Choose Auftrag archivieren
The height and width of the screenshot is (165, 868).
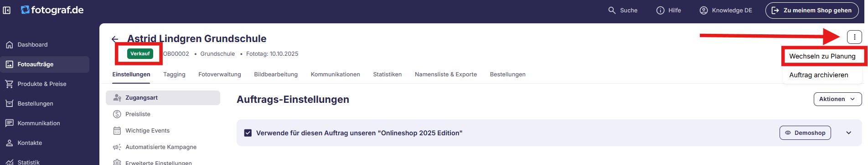click(818, 75)
